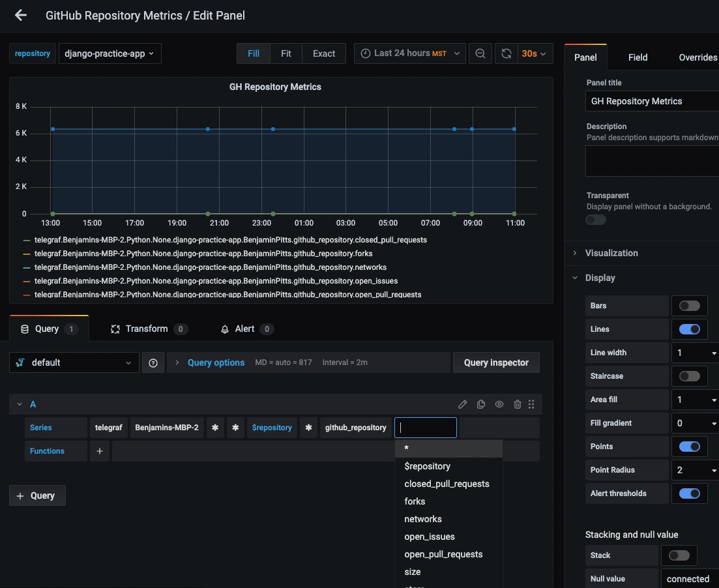This screenshot has height=588, width=719.
Task: Switch to the Overrides tab
Action: coord(698,57)
